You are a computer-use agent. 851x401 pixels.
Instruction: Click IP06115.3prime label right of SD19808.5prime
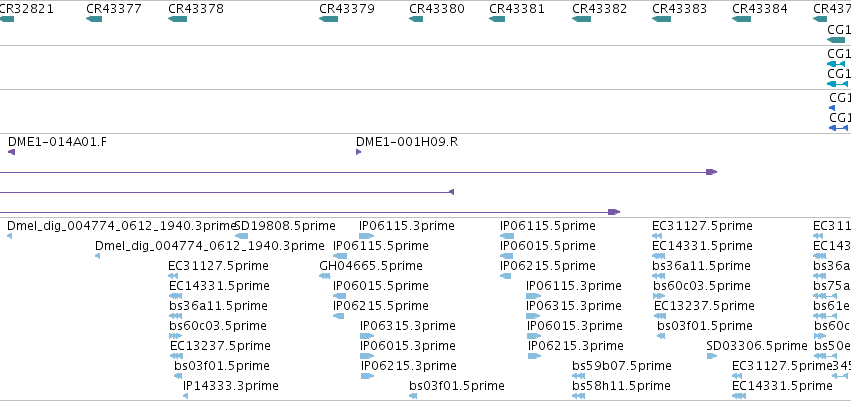pos(407,226)
